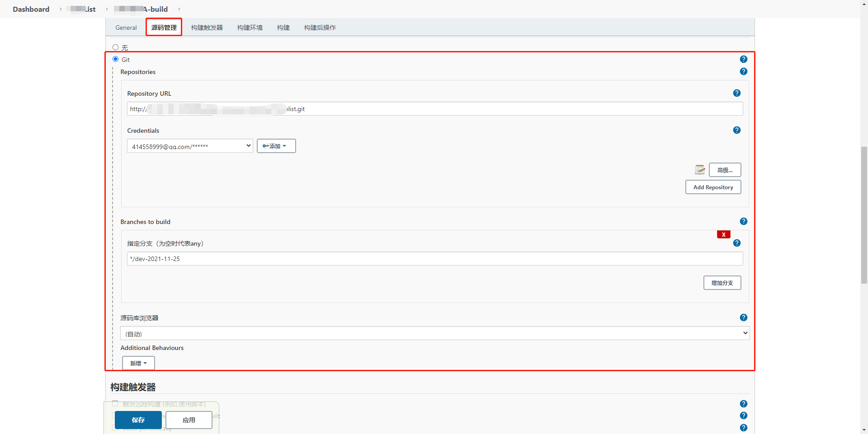The image size is (868, 434).
Task: Open the Repository URL help icon
Action: click(736, 93)
